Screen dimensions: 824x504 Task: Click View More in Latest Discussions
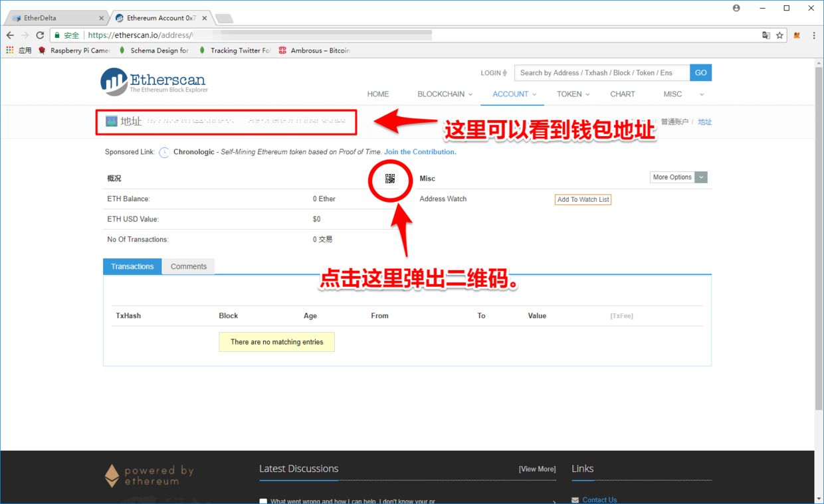tap(537, 469)
